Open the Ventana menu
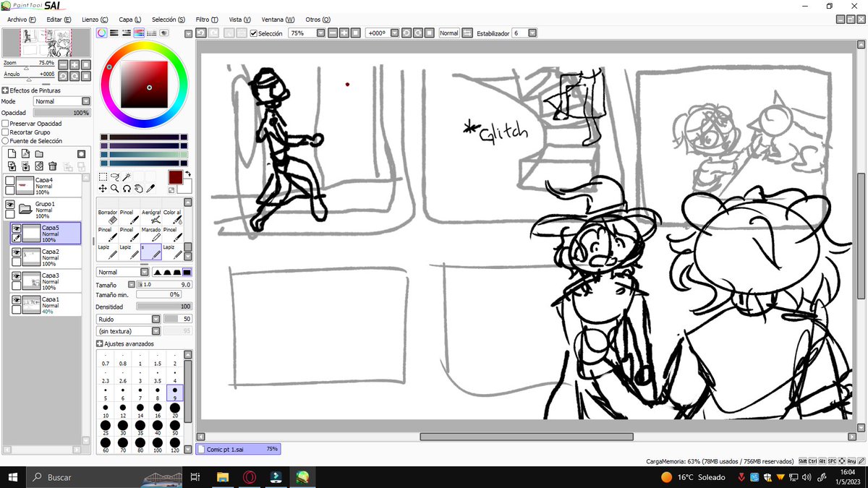The image size is (868, 488). point(278,20)
